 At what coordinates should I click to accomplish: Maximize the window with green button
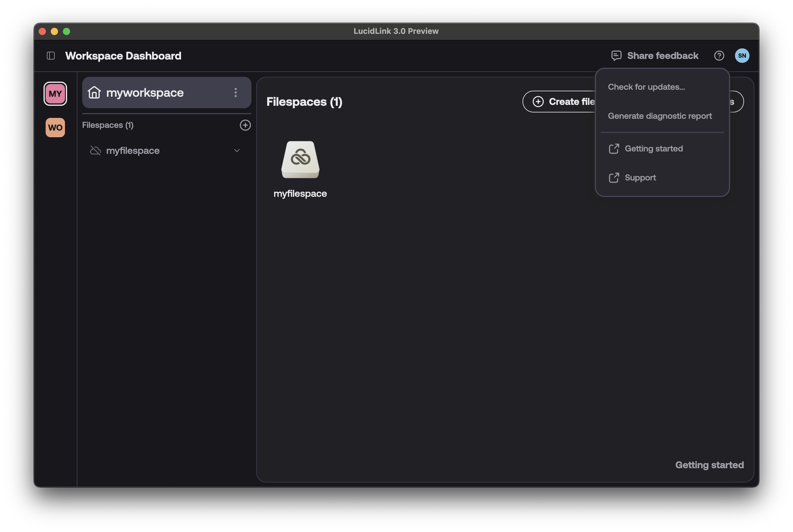pos(66,31)
